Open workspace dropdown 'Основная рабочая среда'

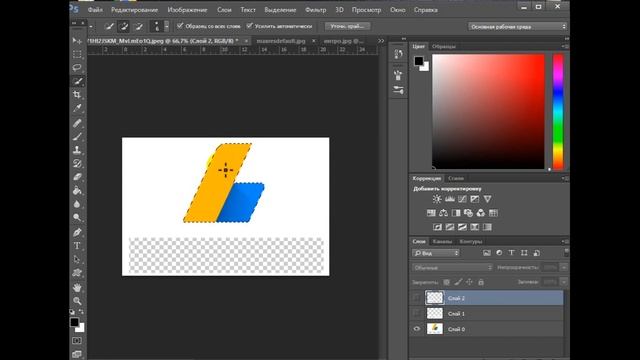tap(518, 27)
